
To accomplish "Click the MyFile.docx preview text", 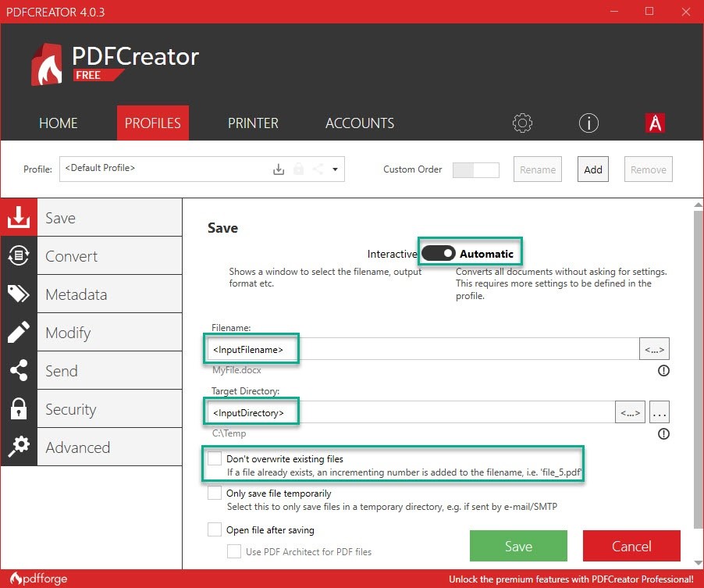I will click(x=236, y=370).
